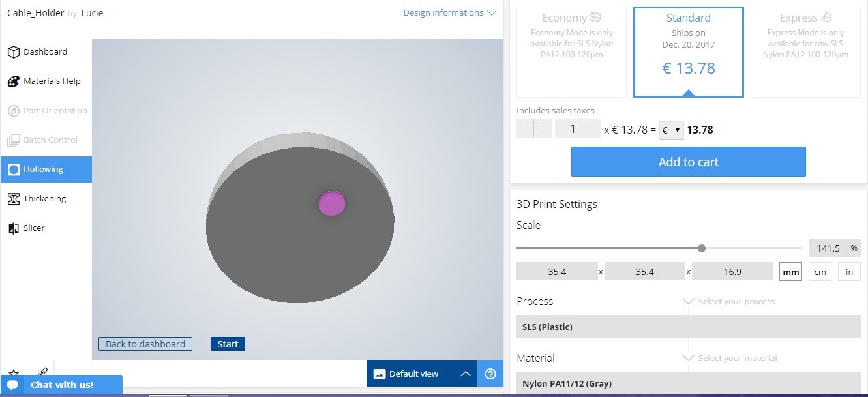Click the Dashboard cube icon

(13, 52)
